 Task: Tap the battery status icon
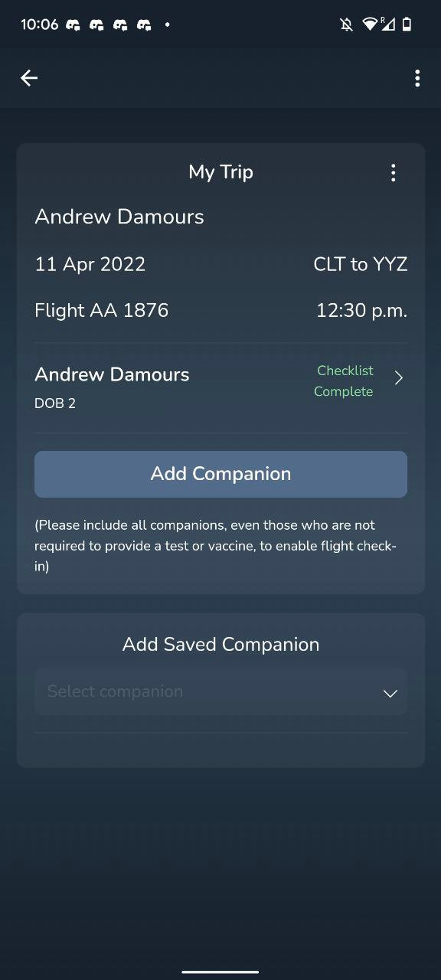click(x=407, y=24)
